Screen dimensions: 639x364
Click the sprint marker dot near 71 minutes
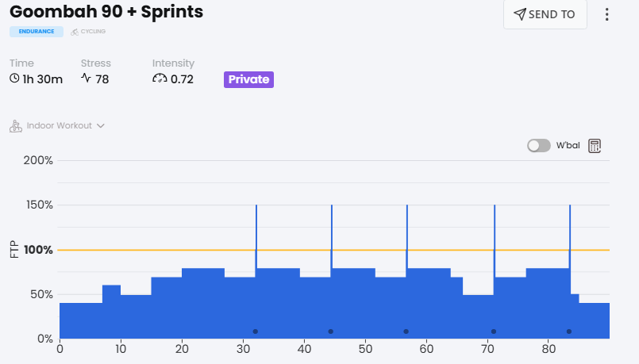[494, 331]
